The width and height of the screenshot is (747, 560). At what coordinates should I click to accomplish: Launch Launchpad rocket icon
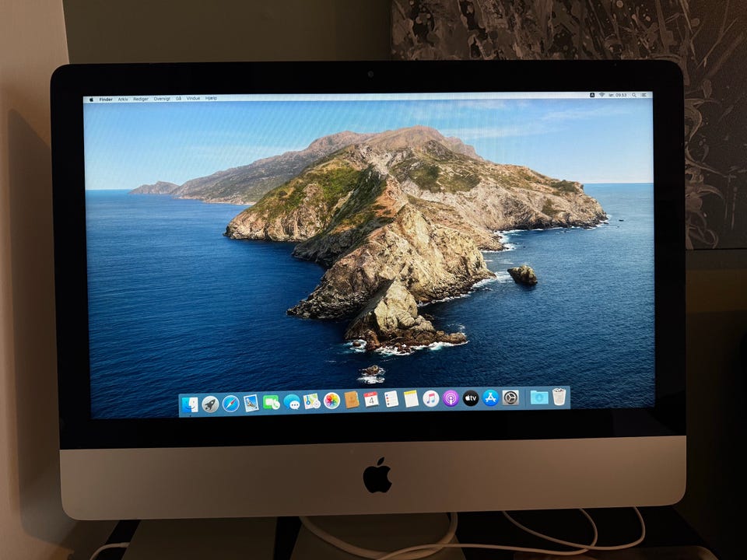pos(210,404)
